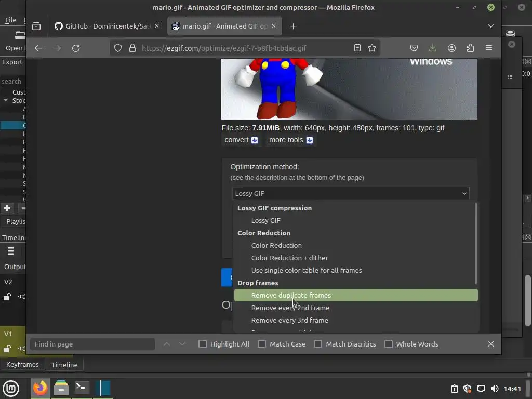The image size is (532, 399).
Task: Mute track V2 speaker icon
Action: click(21, 297)
